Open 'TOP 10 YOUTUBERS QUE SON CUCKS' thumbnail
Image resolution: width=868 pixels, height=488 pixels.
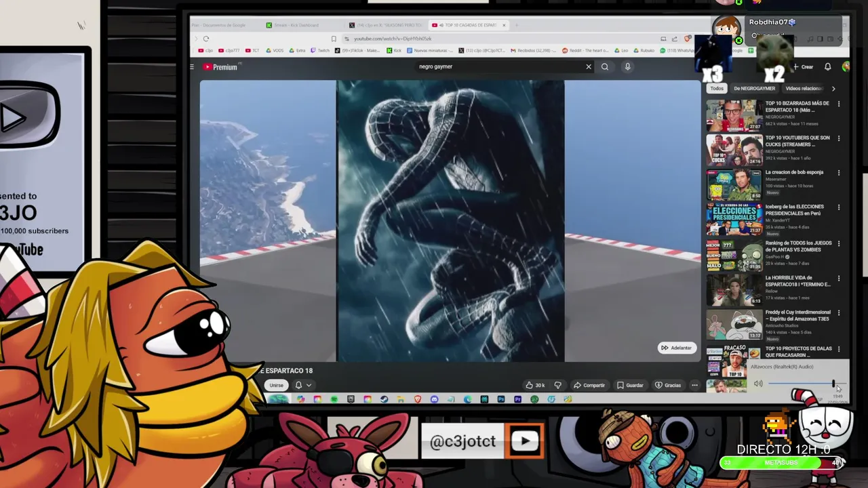tap(734, 150)
